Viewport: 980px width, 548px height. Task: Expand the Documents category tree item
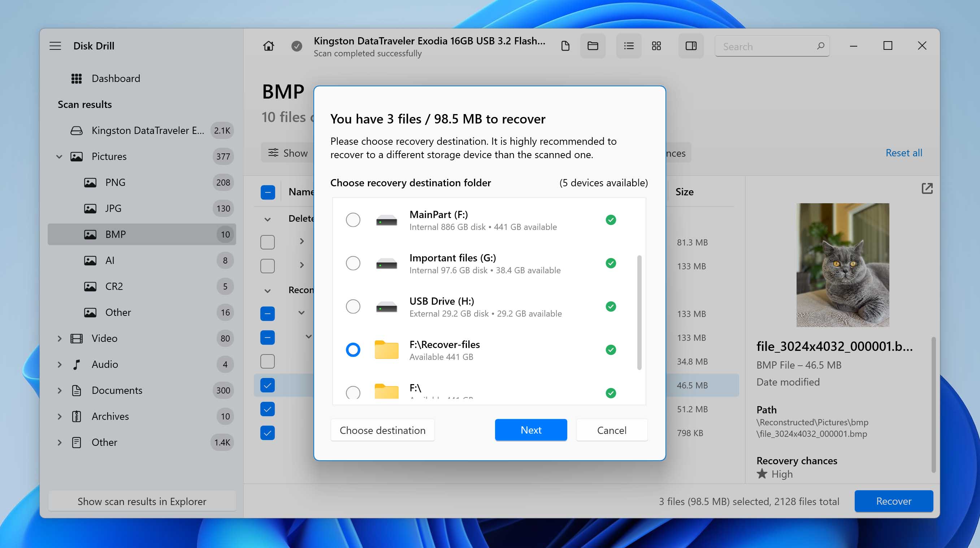tap(58, 390)
